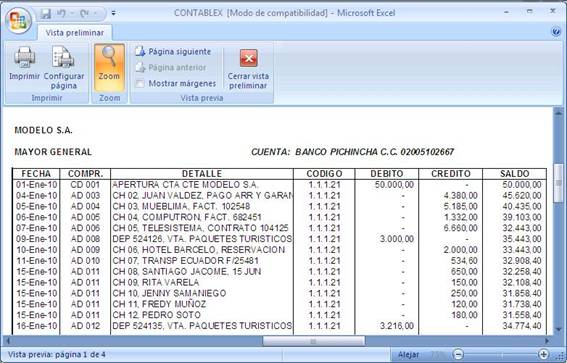The width and height of the screenshot is (567, 363).
Task: Click the zoom in plus button
Action: point(543,354)
